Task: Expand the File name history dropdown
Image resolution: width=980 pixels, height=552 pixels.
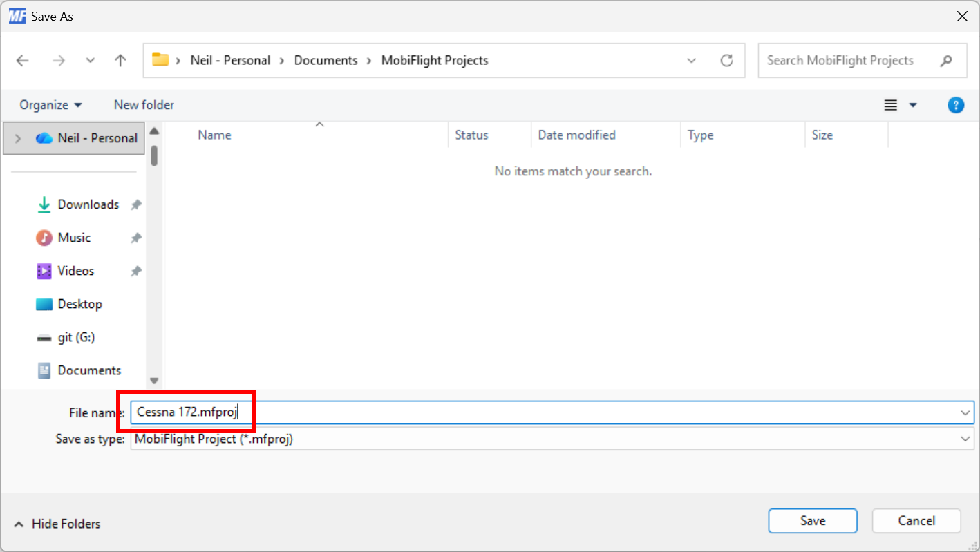Action: (965, 412)
